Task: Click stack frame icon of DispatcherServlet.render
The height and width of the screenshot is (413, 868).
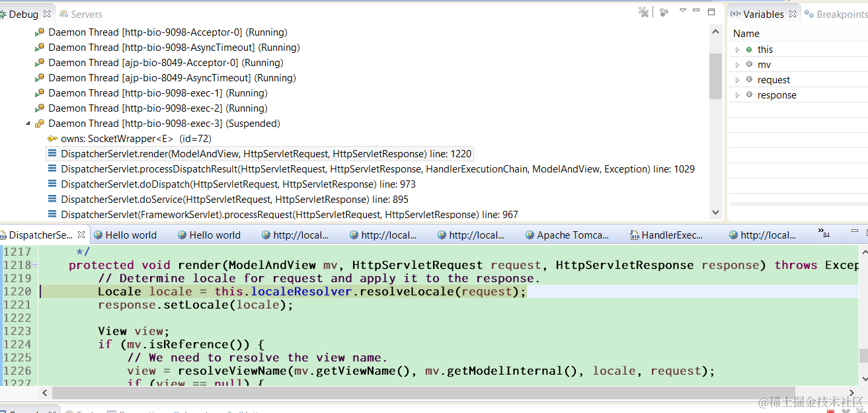Action: click(52, 154)
